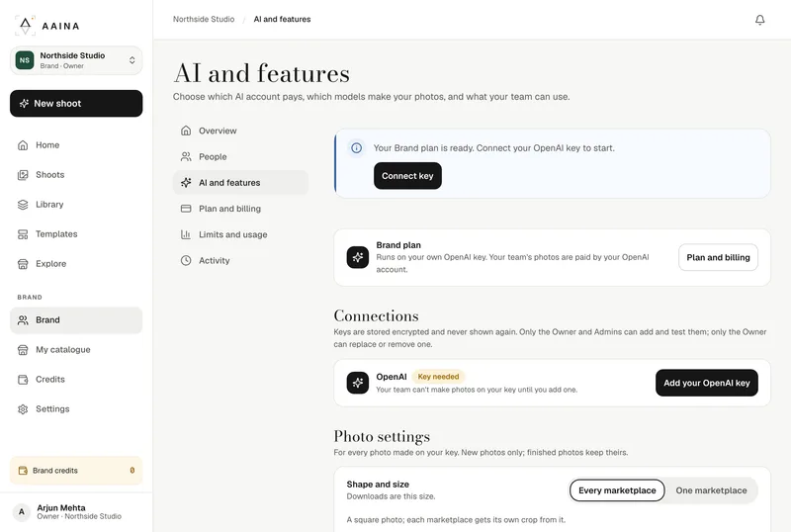791x532 pixels.
Task: Click Add your OpenAI key
Action: 707,383
